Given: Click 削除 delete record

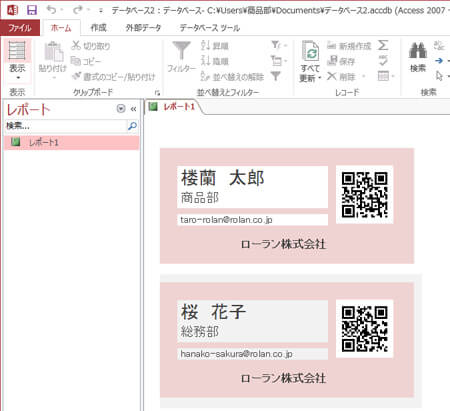Looking at the screenshot, I should (341, 77).
